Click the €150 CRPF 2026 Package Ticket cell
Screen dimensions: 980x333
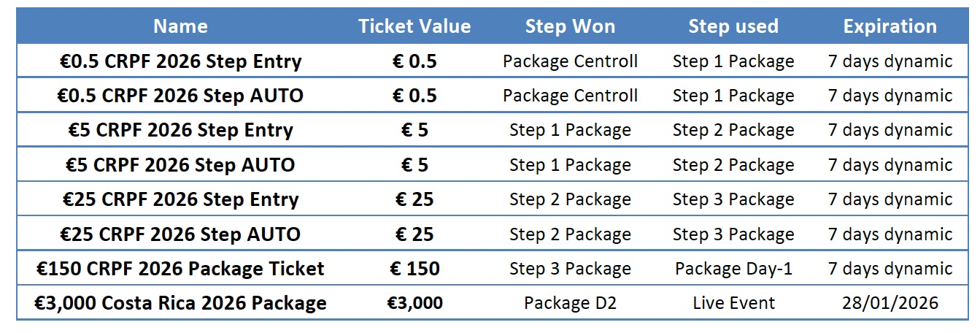tap(180, 269)
